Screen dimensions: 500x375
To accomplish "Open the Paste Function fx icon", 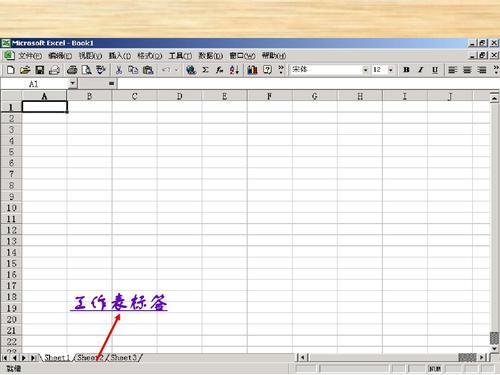I will pyautogui.click(x=219, y=70).
